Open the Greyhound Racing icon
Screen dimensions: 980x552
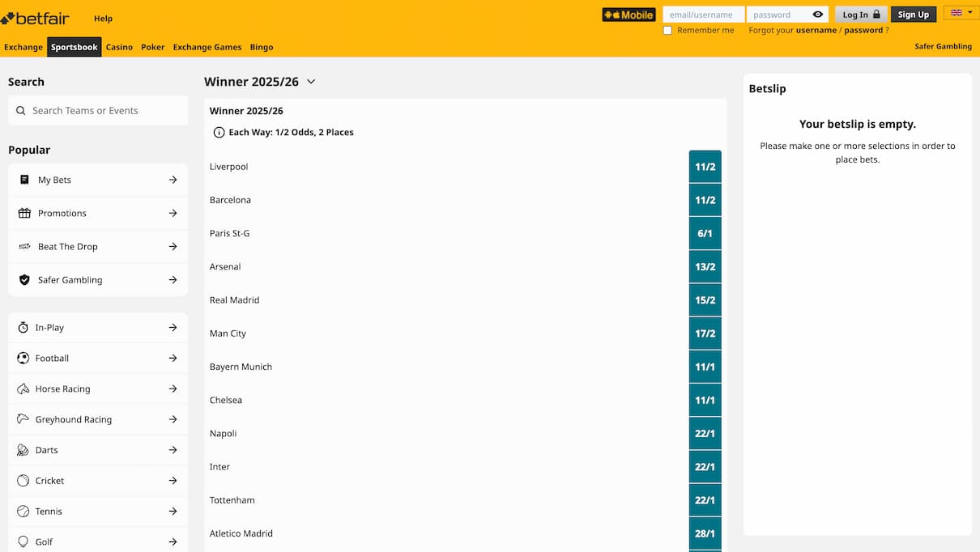pos(23,419)
